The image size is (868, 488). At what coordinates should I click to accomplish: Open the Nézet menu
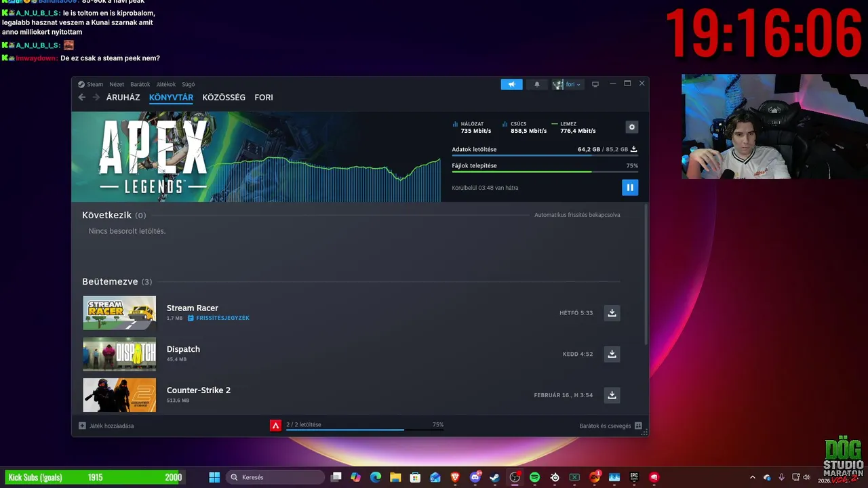pos(117,85)
